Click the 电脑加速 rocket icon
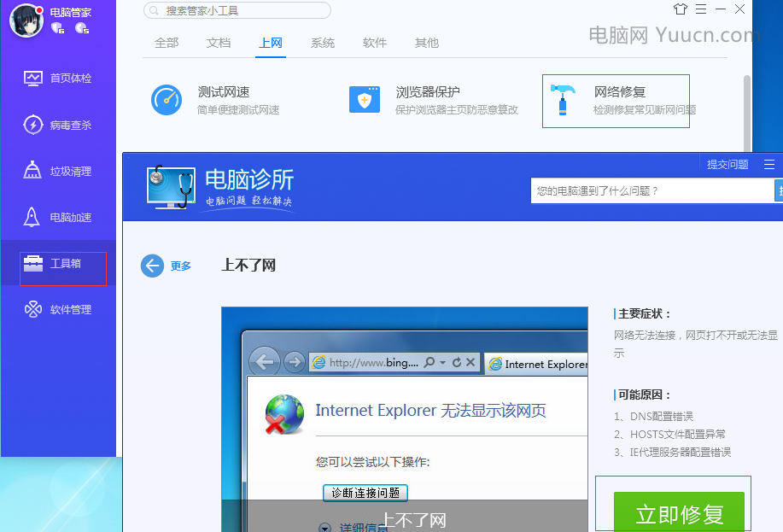 (x=32, y=217)
